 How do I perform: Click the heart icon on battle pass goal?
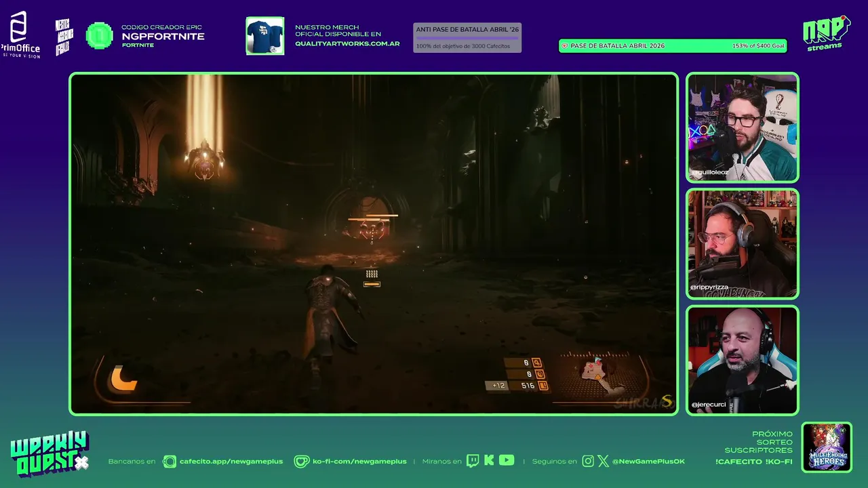click(564, 46)
